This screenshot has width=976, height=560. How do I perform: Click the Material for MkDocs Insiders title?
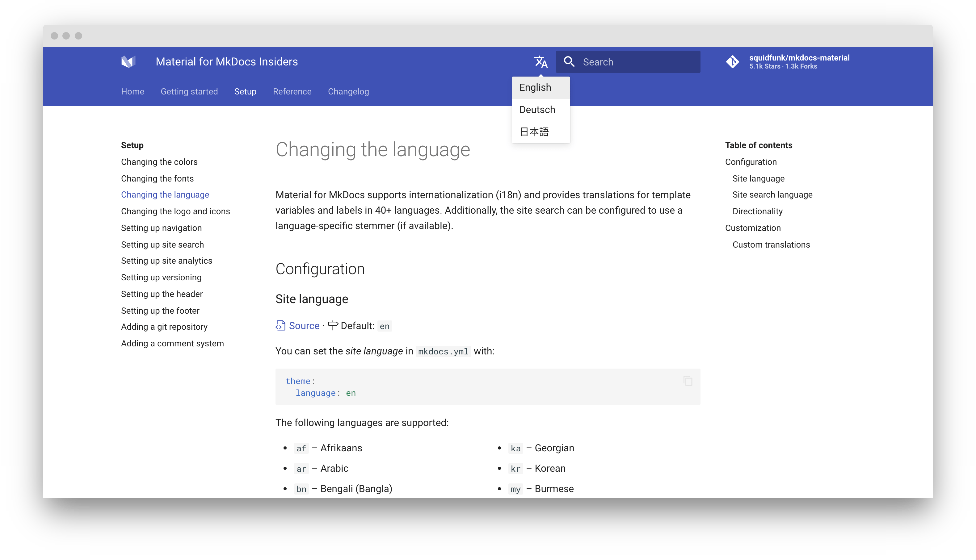point(227,61)
